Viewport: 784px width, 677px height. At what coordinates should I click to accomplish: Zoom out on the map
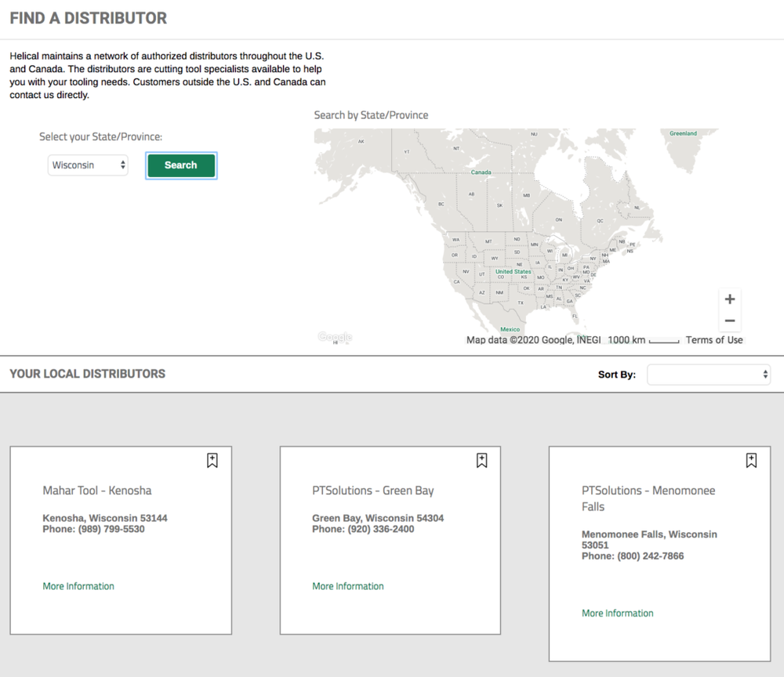[x=729, y=320]
